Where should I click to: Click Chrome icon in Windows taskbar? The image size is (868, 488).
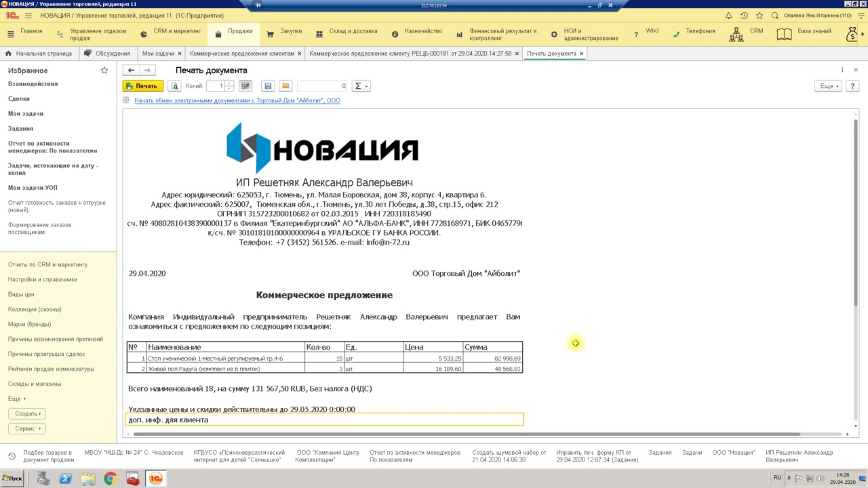click(x=110, y=479)
